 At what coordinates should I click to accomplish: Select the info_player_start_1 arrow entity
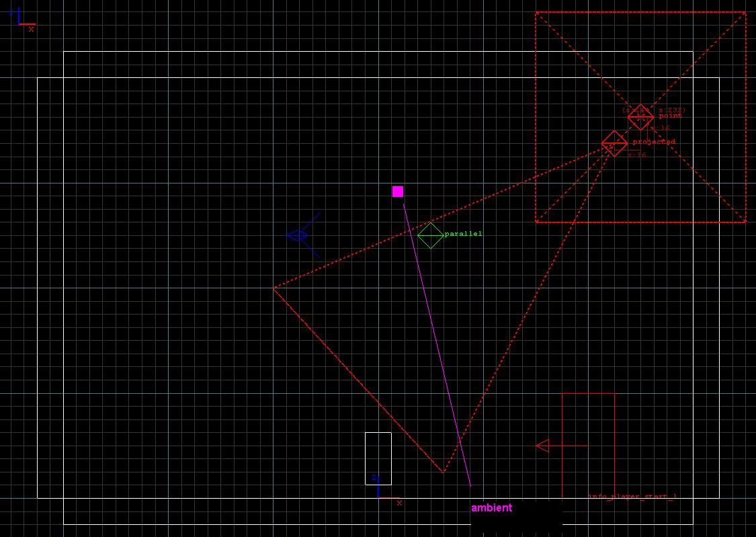point(544,445)
